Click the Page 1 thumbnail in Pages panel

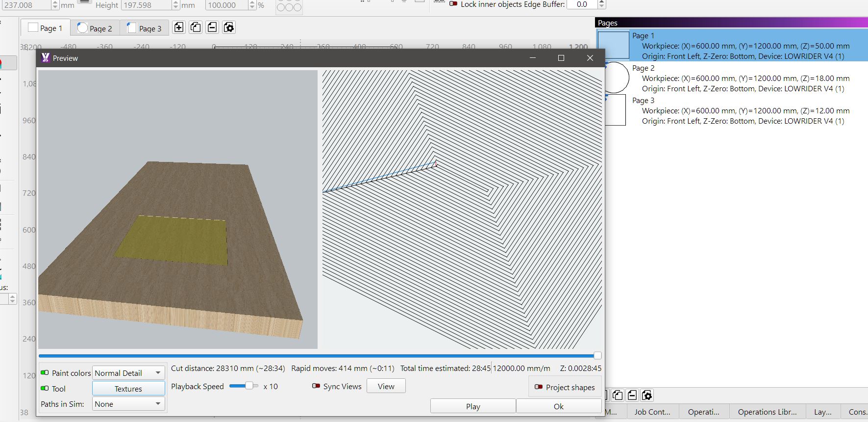614,45
